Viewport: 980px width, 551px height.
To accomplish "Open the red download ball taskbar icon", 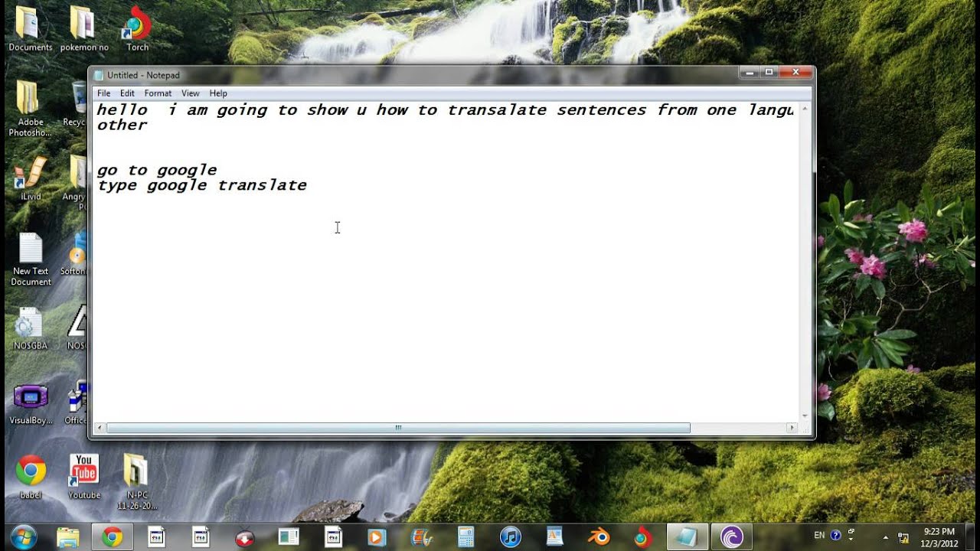I will coord(244,537).
